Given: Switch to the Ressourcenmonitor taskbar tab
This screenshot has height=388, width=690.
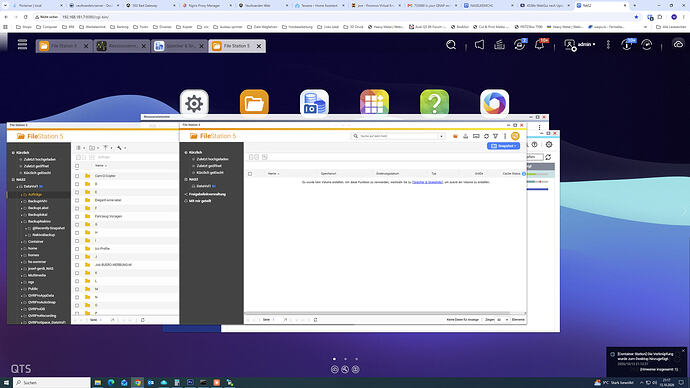Looking at the screenshot, I should point(121,46).
